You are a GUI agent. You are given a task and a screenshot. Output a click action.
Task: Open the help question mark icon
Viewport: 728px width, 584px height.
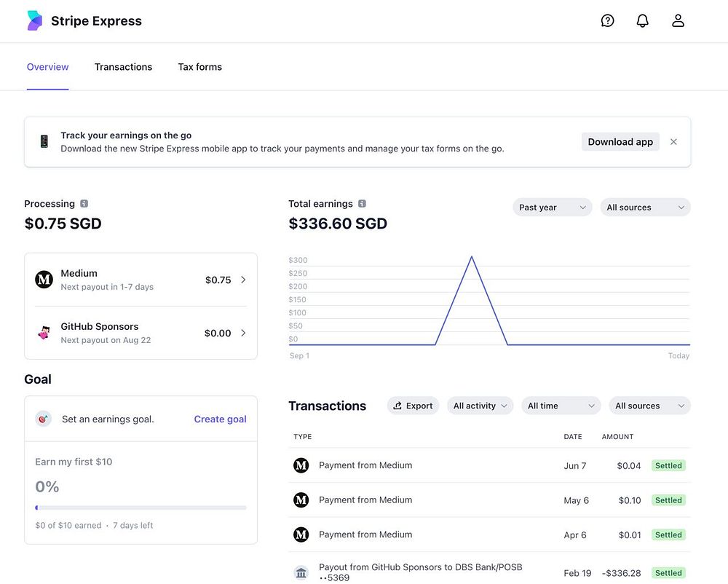click(x=607, y=21)
